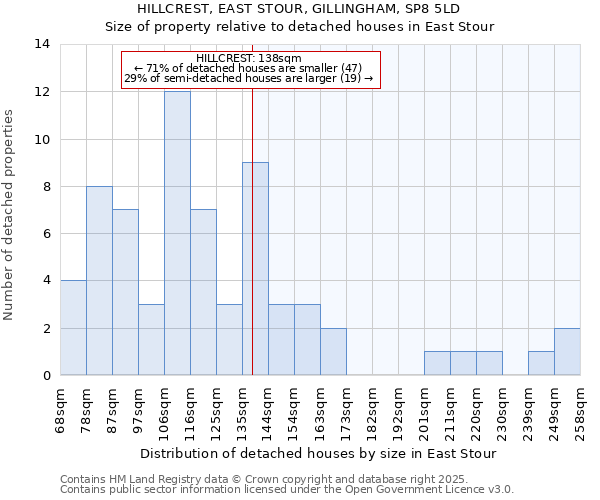600x500 pixels.
Task: Select the bar starting at 211sqm
Action: pyautogui.click(x=463, y=363)
